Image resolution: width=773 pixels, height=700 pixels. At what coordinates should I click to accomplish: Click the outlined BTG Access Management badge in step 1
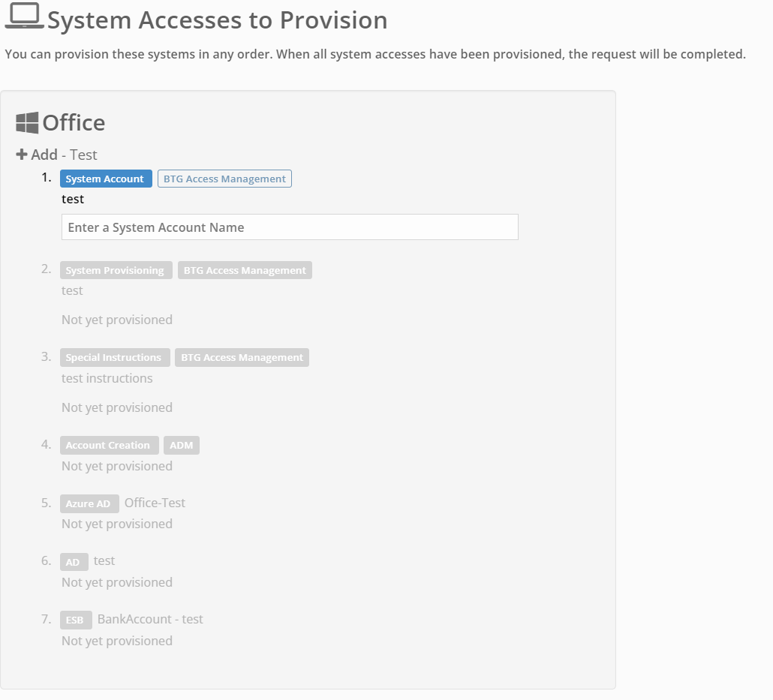(224, 179)
